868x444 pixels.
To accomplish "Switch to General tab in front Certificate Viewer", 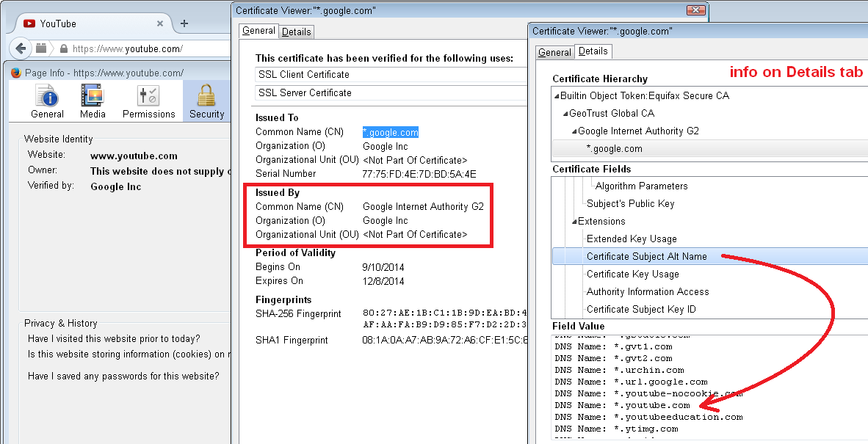I will pos(554,52).
